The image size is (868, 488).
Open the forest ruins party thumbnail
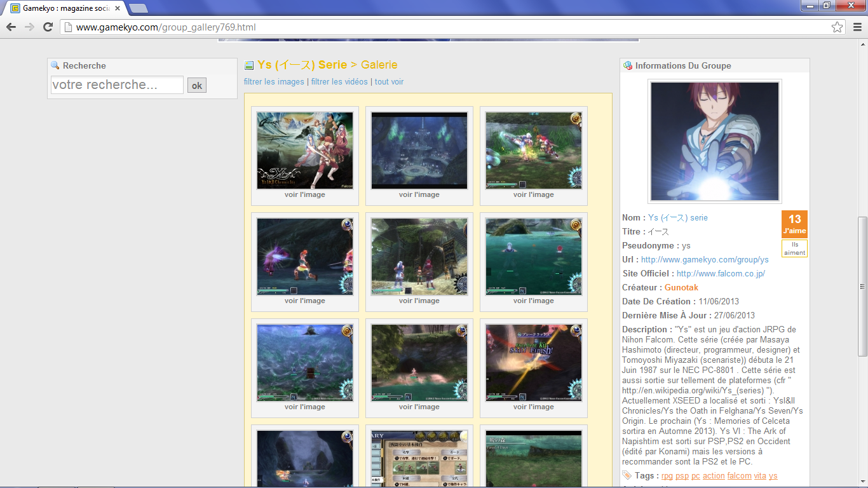coord(419,257)
